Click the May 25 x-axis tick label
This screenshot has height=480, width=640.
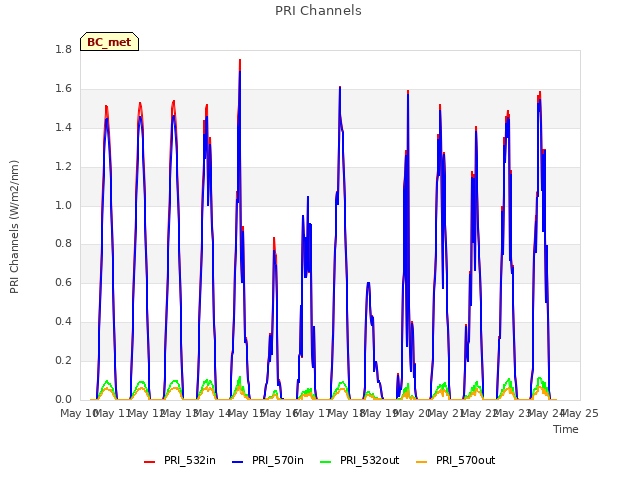click(580, 413)
